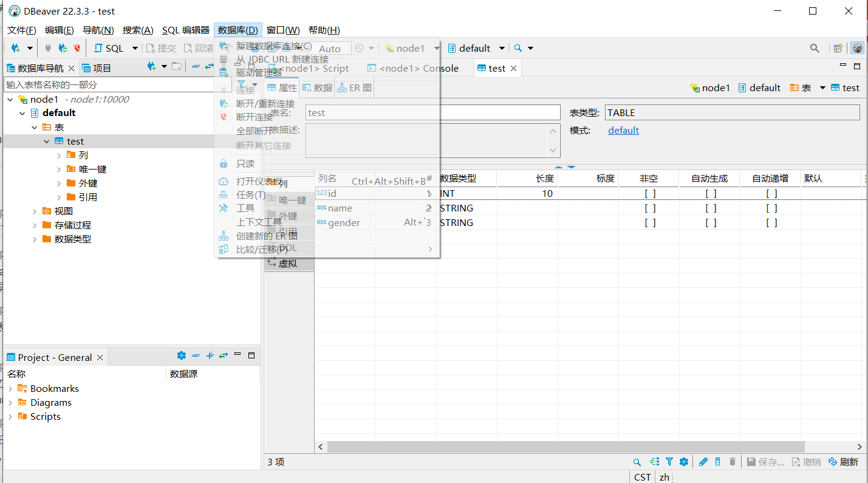This screenshot has height=483, width=868.
Task: Toggle 自动递增 checkbox for the id column
Action: click(x=771, y=194)
